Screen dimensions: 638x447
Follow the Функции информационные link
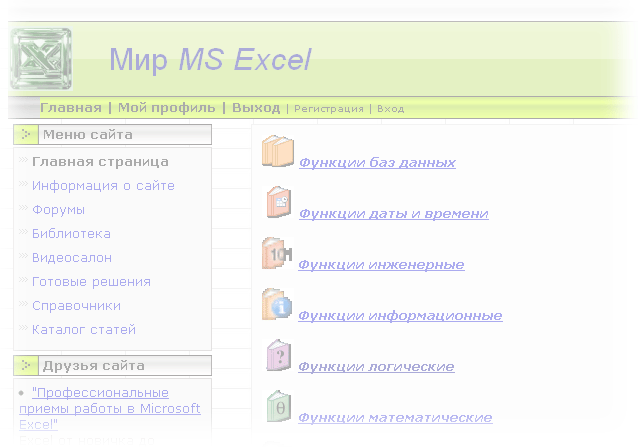(x=400, y=316)
